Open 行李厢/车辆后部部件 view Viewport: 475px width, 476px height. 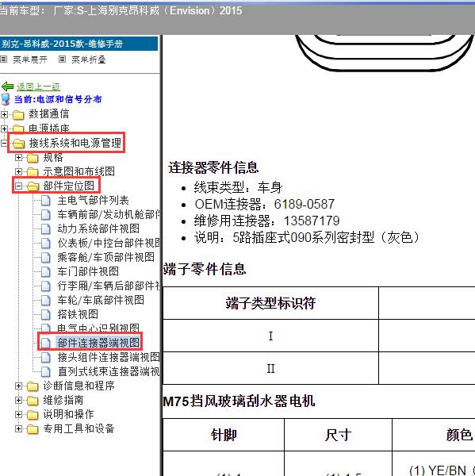(109, 286)
